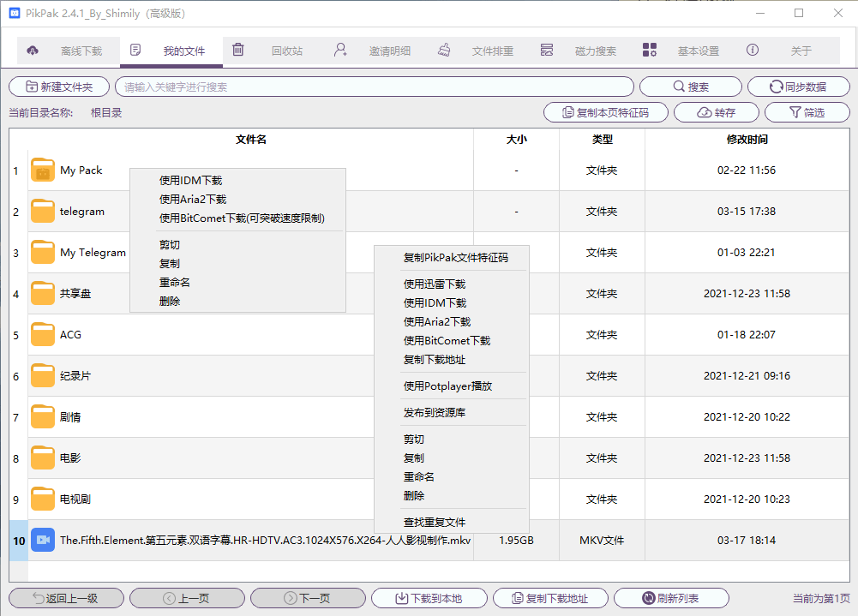Image resolution: width=858 pixels, height=616 pixels.
Task: Click the MKV video file icon
Action: (43, 541)
